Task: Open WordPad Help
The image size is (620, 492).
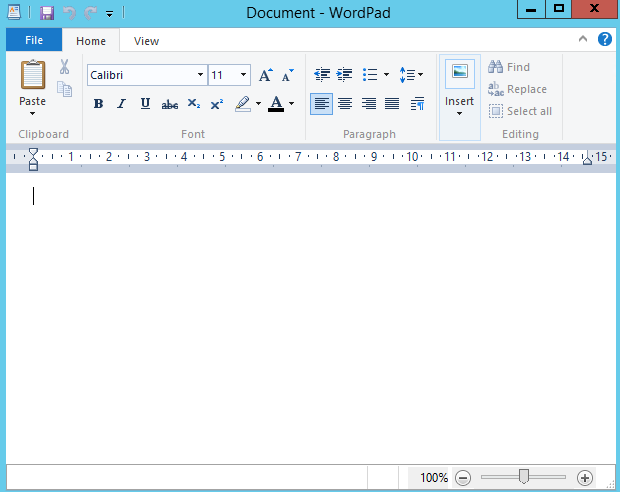Action: click(x=605, y=39)
